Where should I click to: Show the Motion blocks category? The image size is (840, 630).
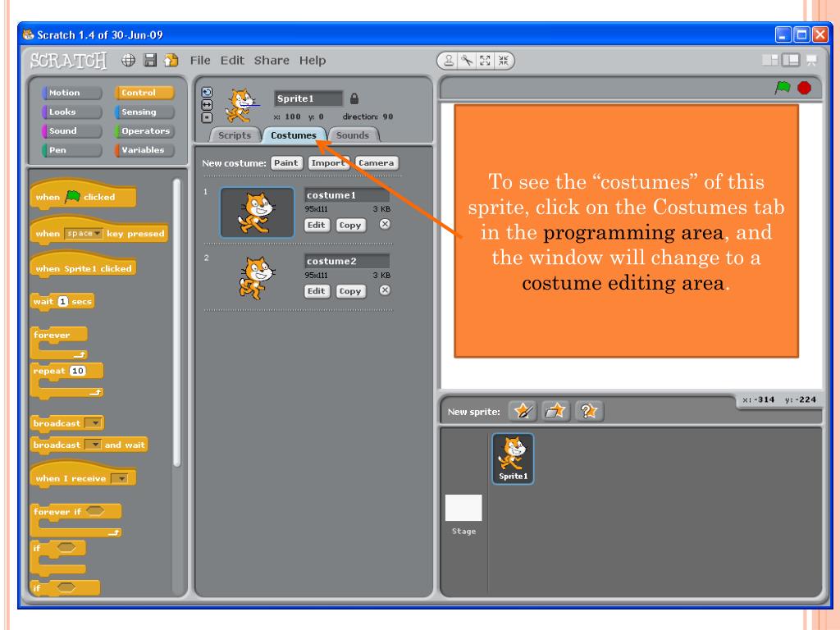[72, 93]
